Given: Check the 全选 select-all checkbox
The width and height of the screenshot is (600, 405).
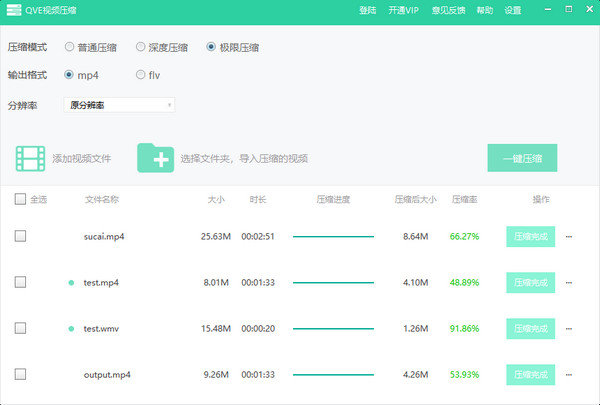Looking at the screenshot, I should (x=20, y=199).
